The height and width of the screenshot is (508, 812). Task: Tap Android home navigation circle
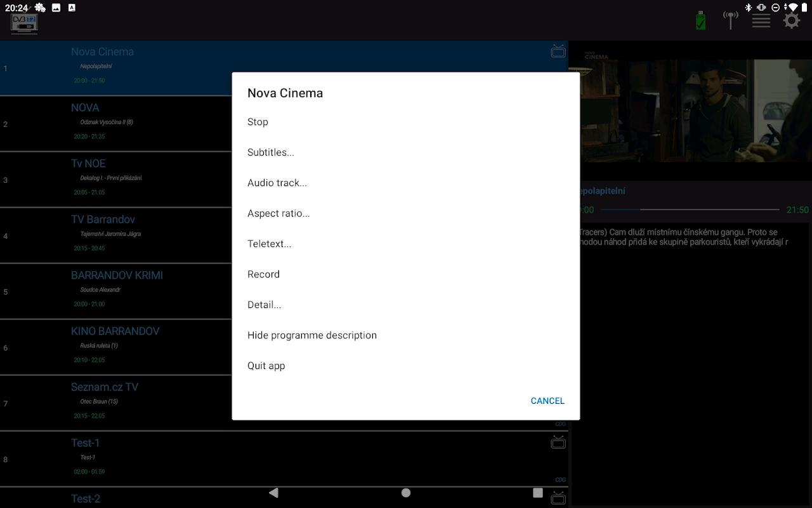pyautogui.click(x=406, y=493)
